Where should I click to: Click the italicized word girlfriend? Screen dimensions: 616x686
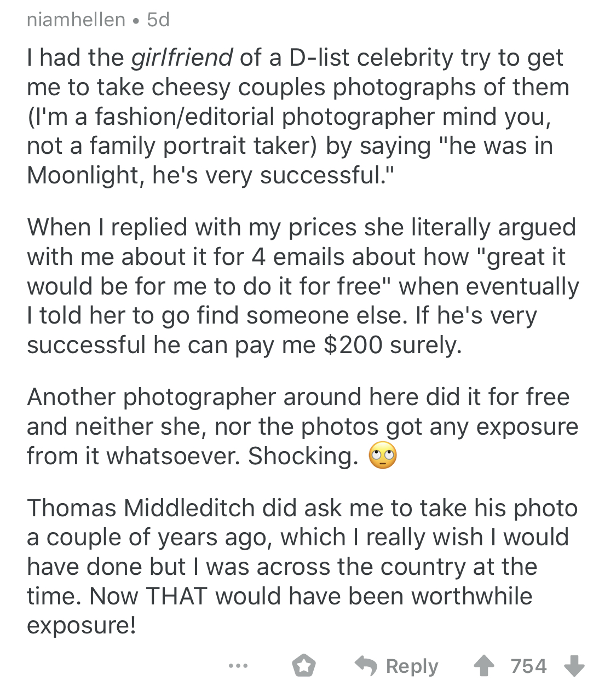click(182, 57)
